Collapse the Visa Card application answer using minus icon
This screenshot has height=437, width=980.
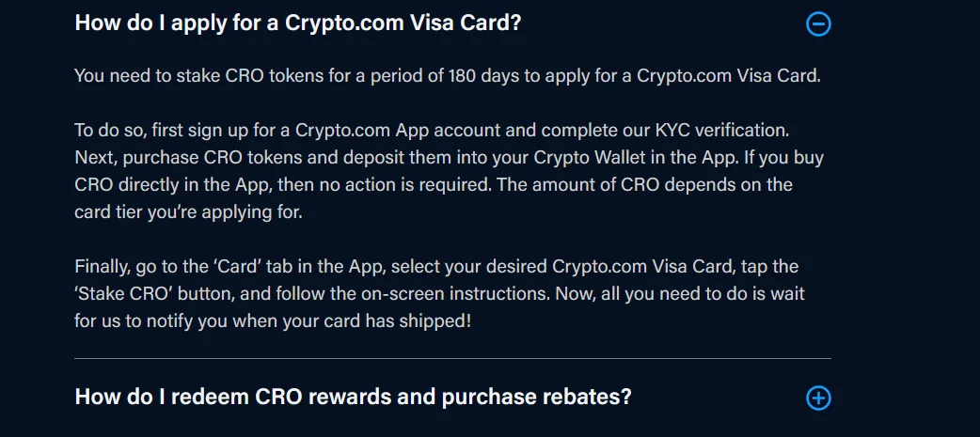coord(818,24)
